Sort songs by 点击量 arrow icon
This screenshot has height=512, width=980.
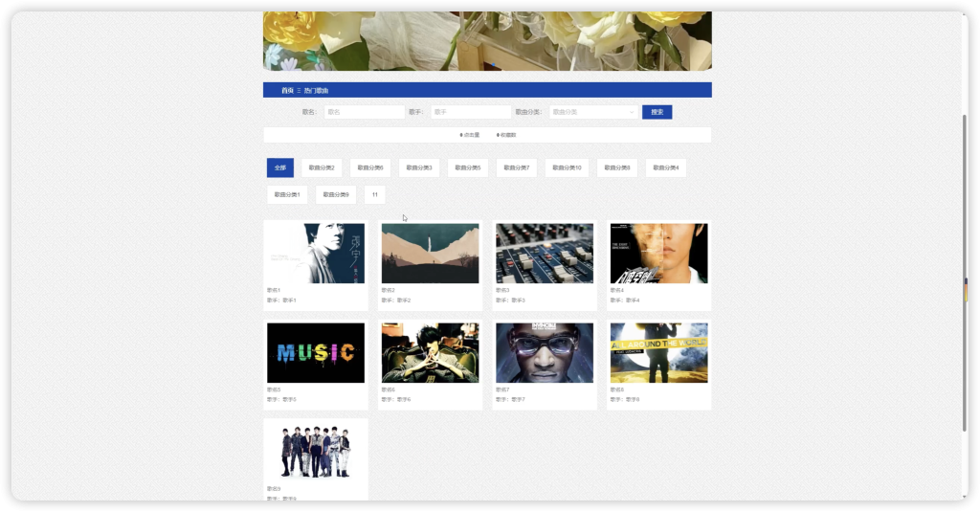461,135
